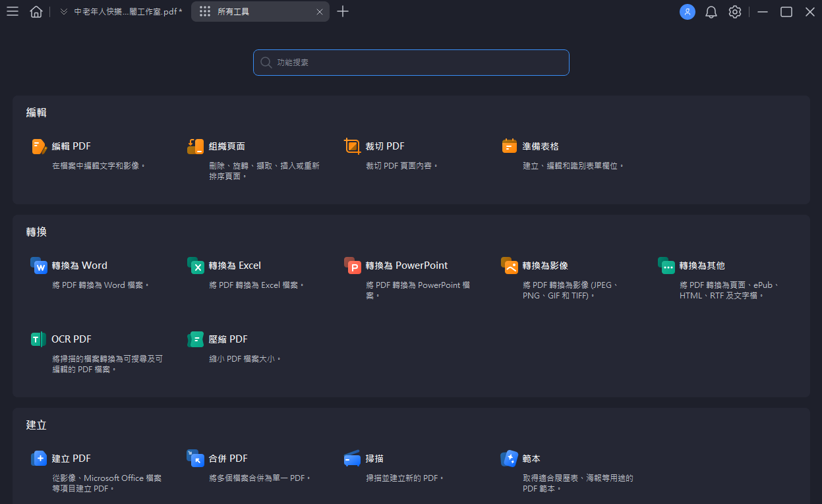The image size is (822, 504).
Task: Open the notifications bell
Action: (x=711, y=12)
